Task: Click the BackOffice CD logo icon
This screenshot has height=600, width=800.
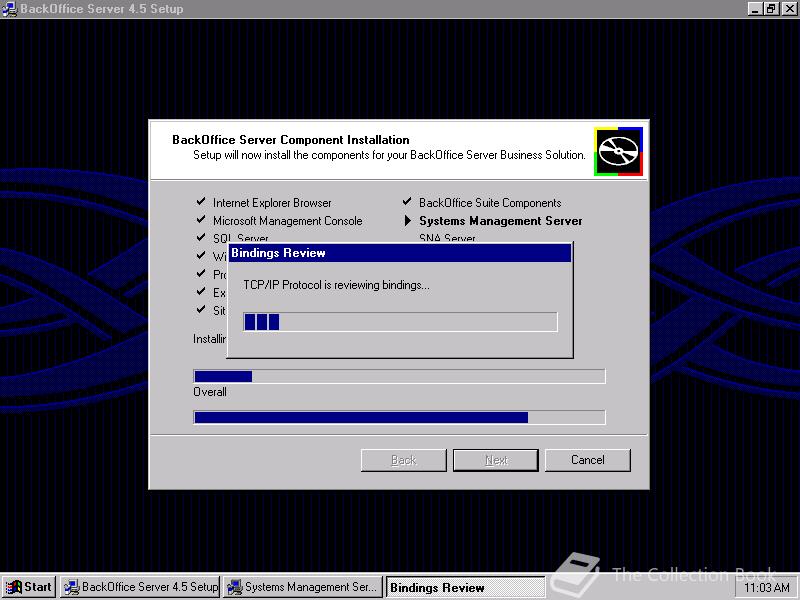Action: coord(618,152)
